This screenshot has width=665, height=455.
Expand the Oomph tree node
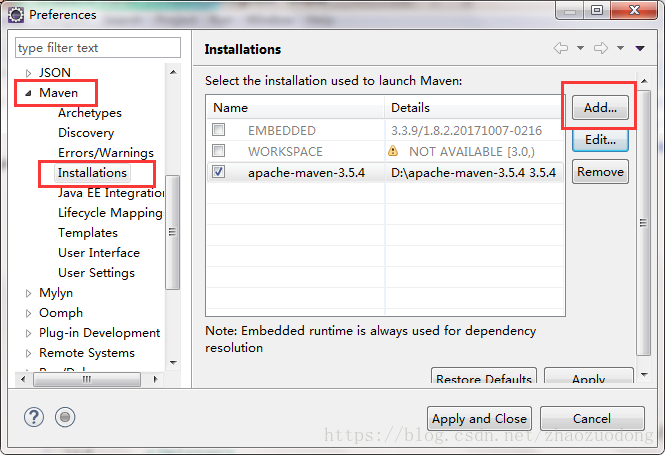[28, 313]
